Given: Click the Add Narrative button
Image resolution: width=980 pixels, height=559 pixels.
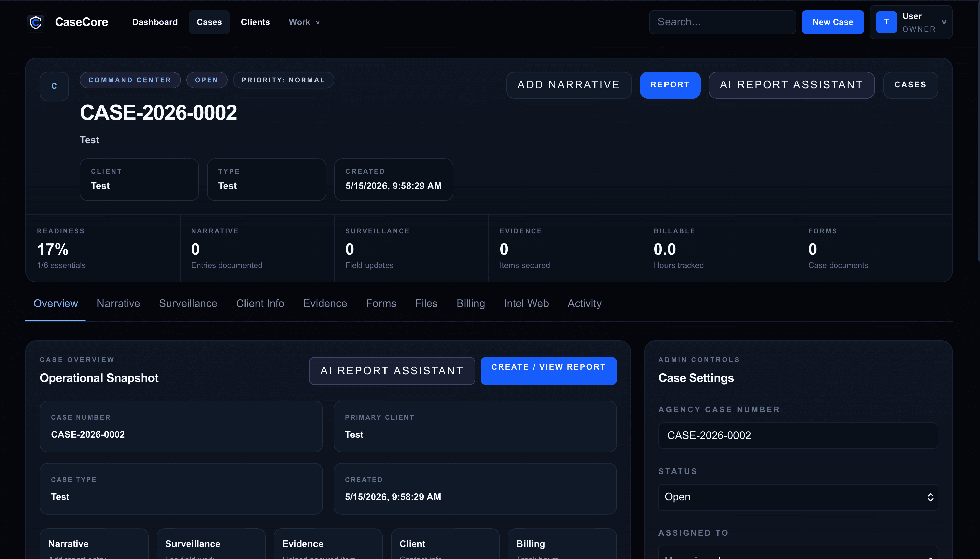Looking at the screenshot, I should tap(569, 85).
